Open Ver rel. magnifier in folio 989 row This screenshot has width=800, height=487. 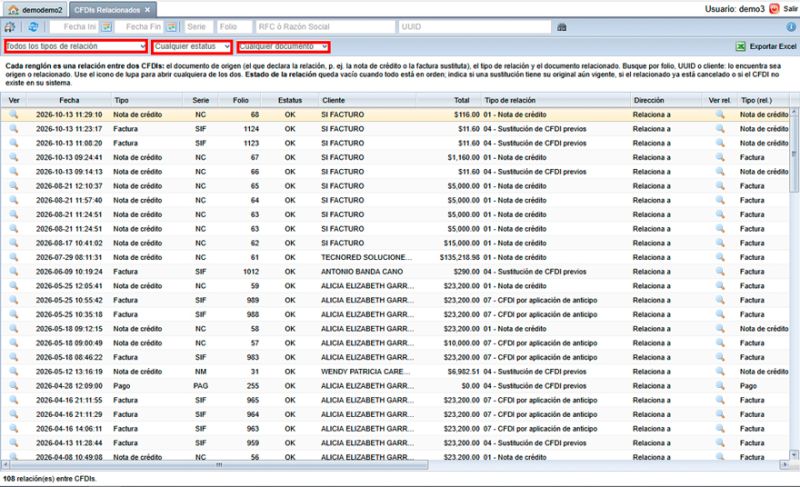[720, 300]
